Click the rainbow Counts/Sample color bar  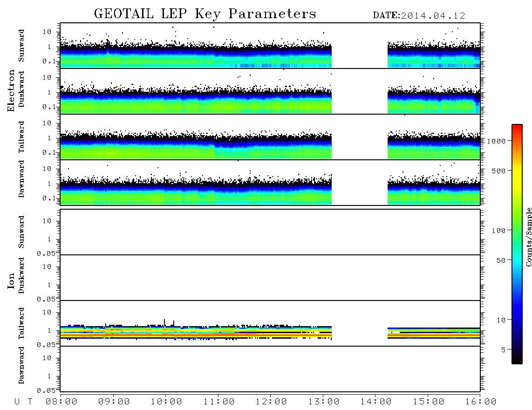(x=517, y=244)
